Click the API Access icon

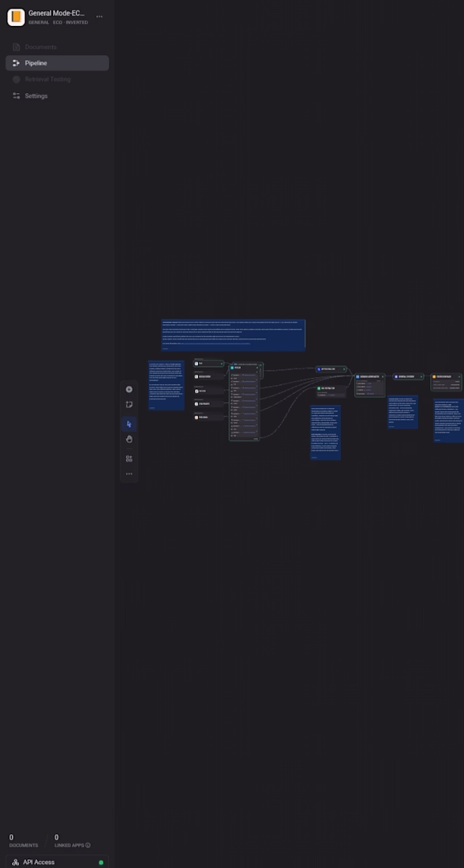pos(16,862)
